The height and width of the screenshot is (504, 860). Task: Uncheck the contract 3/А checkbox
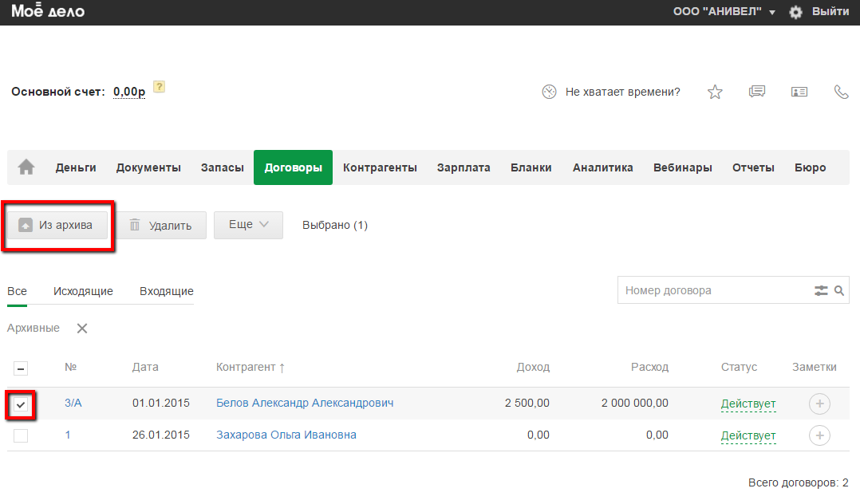(21, 405)
